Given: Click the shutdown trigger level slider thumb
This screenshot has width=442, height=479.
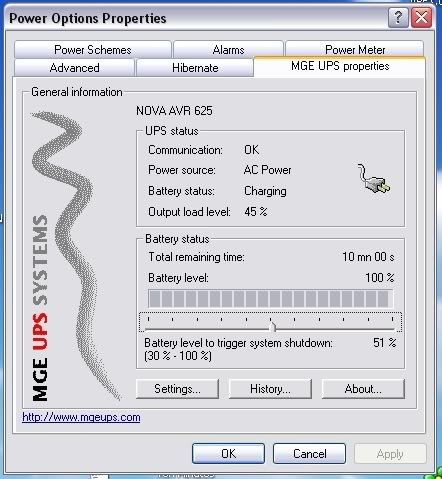Looking at the screenshot, I should pyautogui.click(x=273, y=327).
